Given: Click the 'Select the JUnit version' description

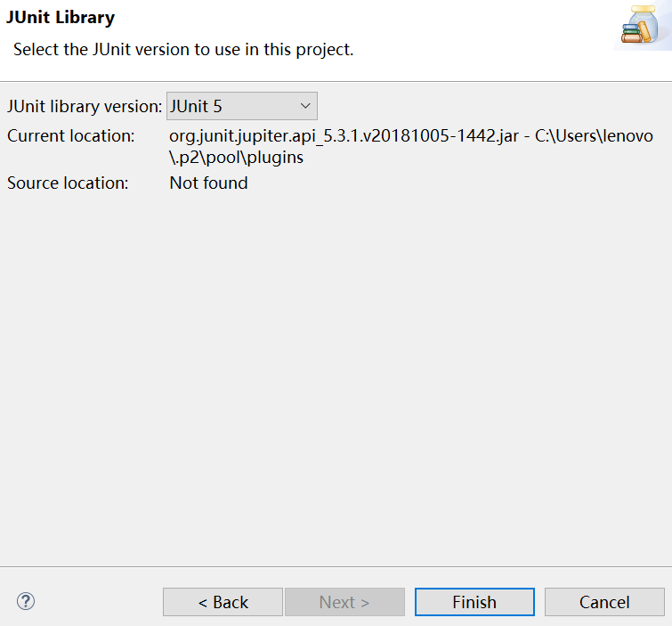Looking at the screenshot, I should click(x=183, y=50).
